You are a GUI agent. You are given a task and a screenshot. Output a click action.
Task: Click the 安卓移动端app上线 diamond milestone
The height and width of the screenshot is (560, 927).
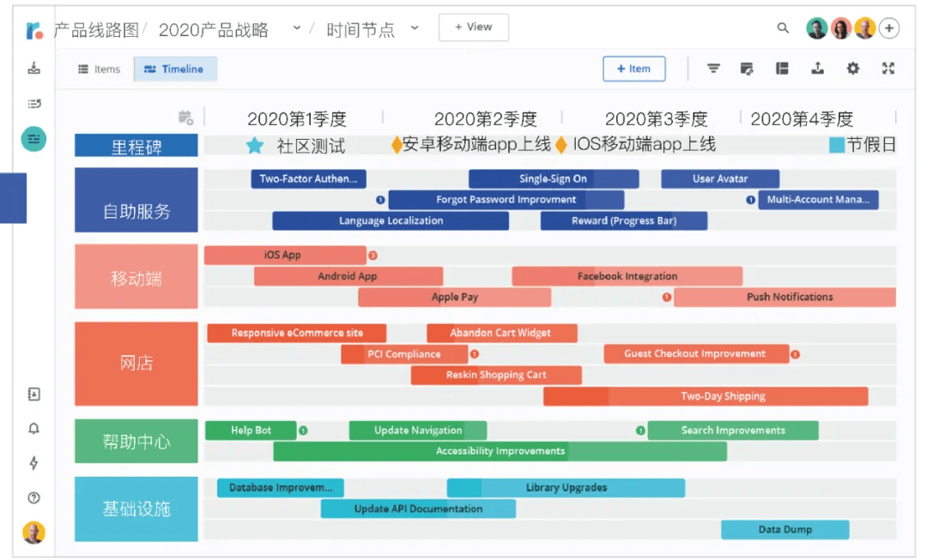coord(397,145)
